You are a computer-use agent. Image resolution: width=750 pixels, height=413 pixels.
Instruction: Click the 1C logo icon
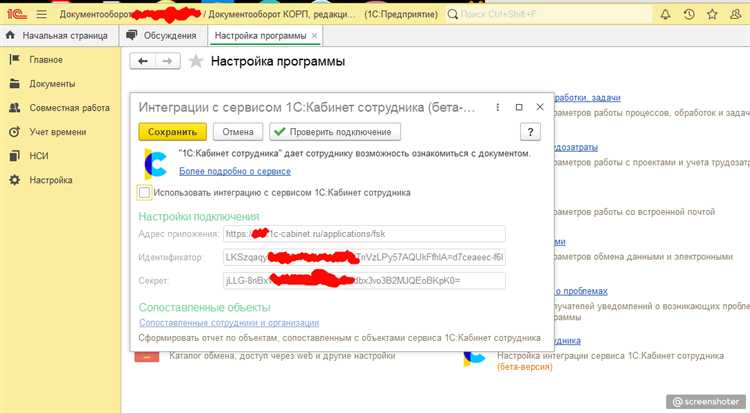tap(16, 14)
